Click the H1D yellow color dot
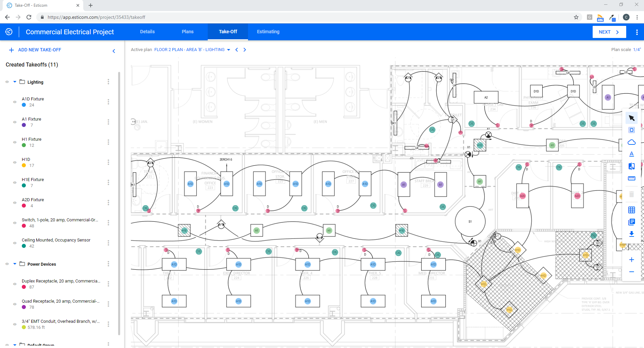 [23, 165]
